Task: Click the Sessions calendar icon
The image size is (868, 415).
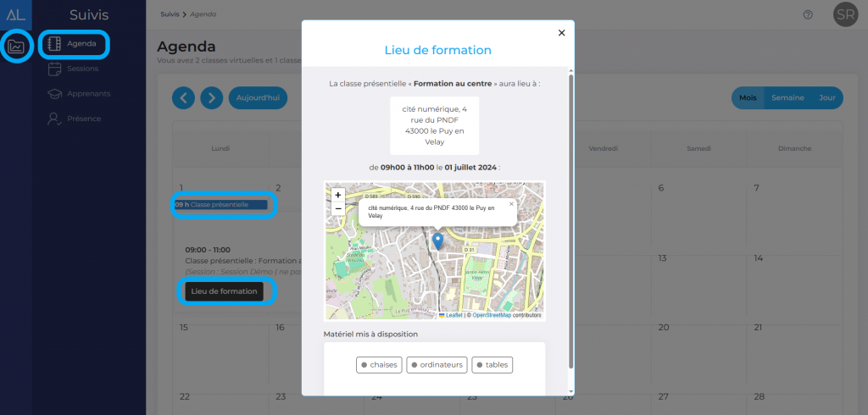Action: 54,69
